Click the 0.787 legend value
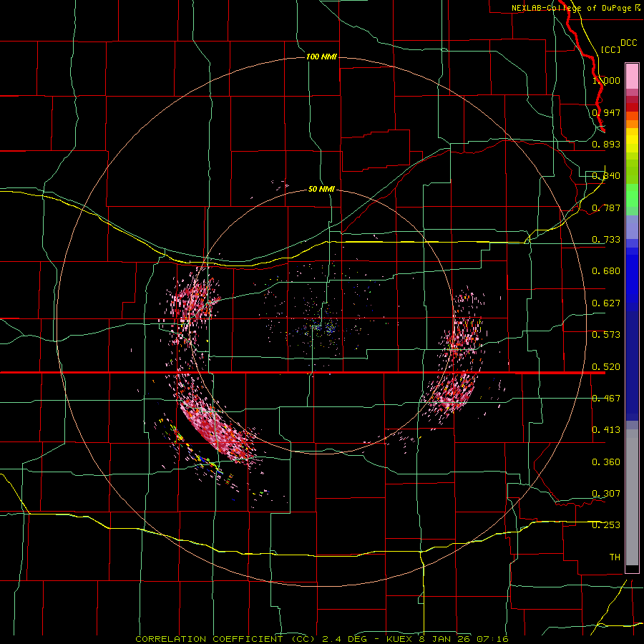Viewport: 644px width, 644px height. (606, 208)
